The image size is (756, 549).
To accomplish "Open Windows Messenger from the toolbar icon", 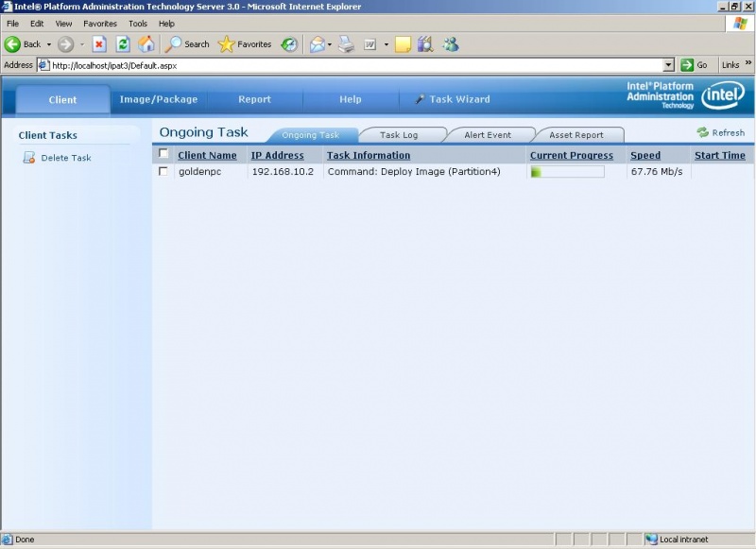I will pos(452,44).
